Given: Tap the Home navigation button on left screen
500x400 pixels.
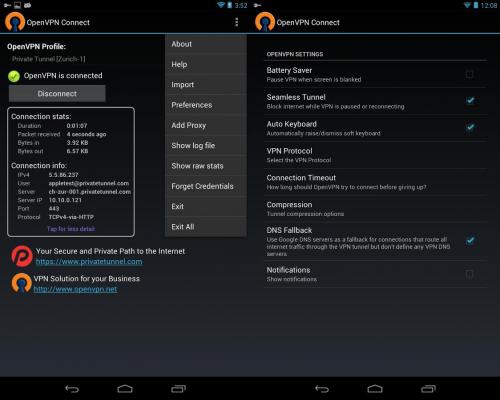Looking at the screenshot, I should (125, 389).
